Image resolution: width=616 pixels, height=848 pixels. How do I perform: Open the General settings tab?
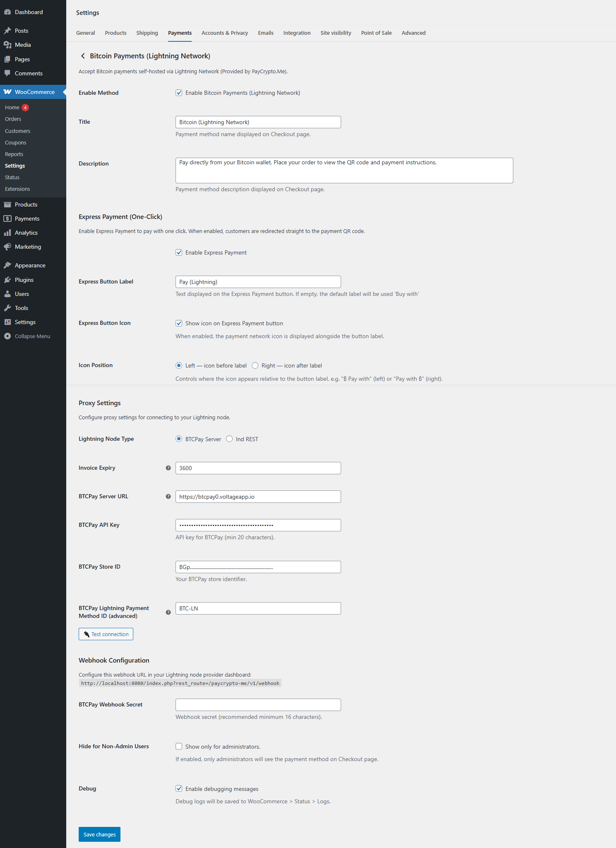pos(85,33)
